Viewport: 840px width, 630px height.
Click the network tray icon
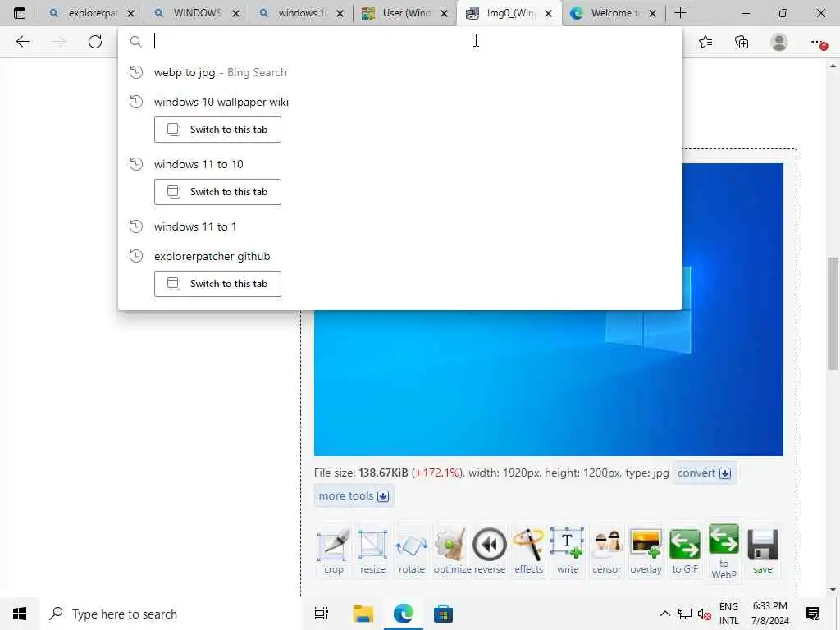685,614
